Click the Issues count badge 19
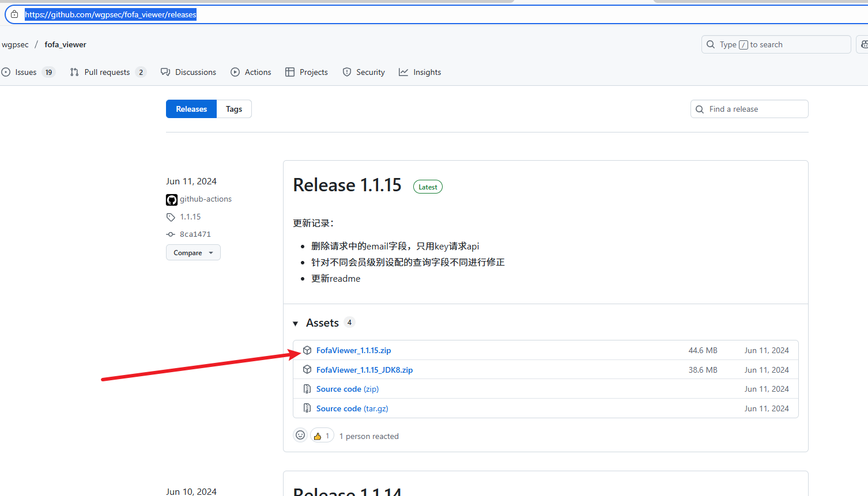 coord(48,72)
